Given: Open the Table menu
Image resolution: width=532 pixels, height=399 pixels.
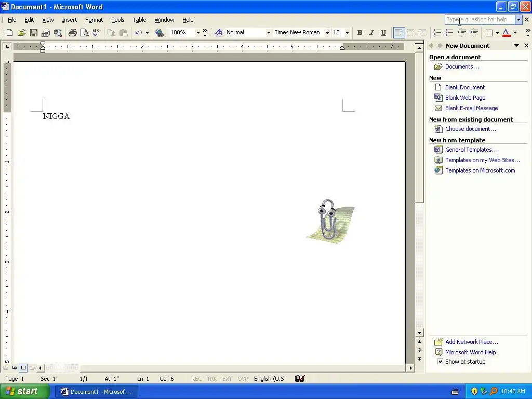Looking at the screenshot, I should coord(139,20).
